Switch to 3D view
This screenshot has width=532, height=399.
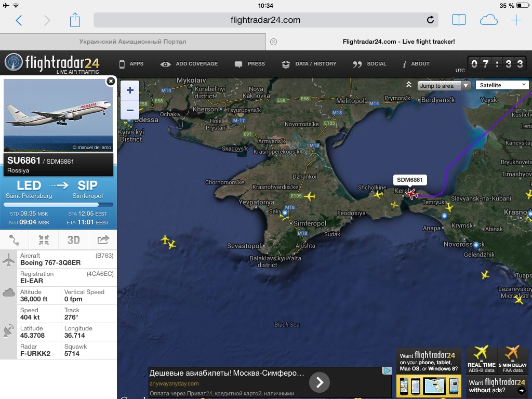[74, 240]
